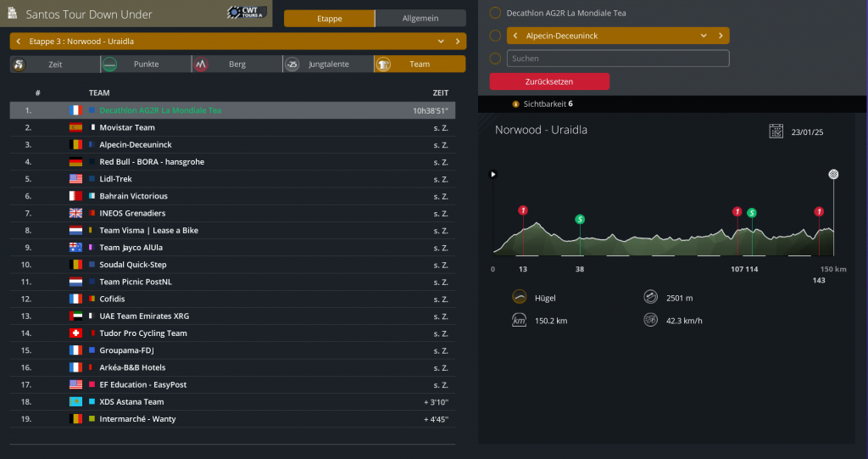Select the Zeit classification jersey icon
The image size is (868, 459).
click(19, 64)
